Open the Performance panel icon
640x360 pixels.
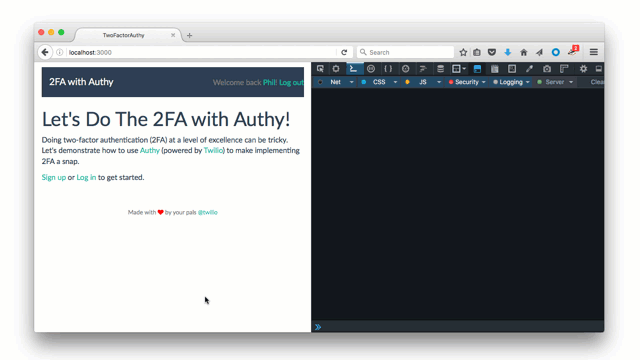[x=405, y=69]
